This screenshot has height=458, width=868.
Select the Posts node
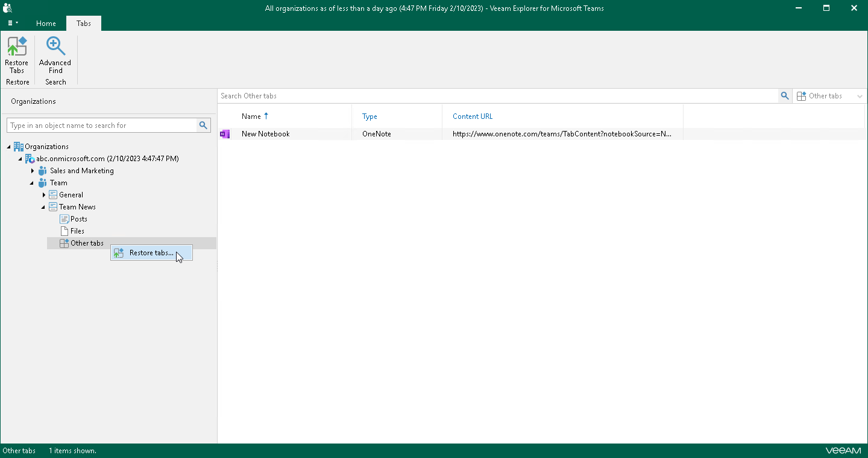tap(78, 219)
